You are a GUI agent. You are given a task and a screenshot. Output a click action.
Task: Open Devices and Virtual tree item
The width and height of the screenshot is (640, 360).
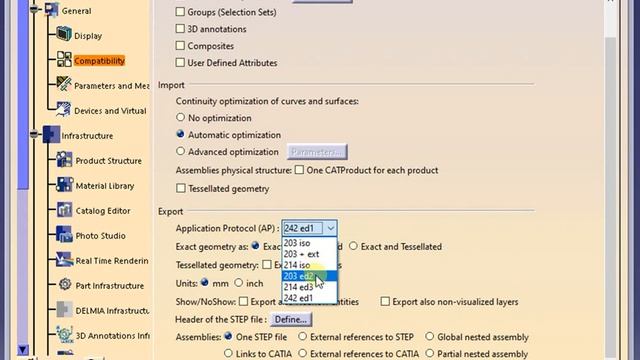click(x=110, y=111)
